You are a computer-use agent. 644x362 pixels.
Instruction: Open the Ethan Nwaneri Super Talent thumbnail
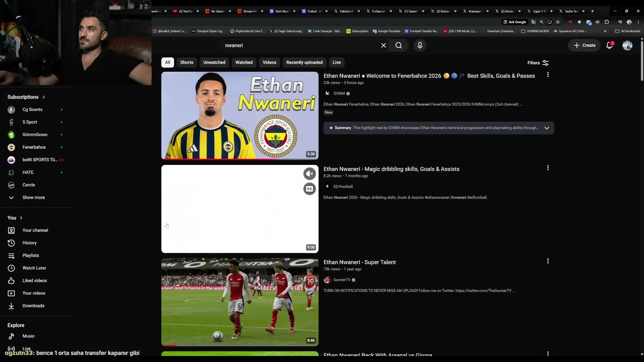[240, 302]
